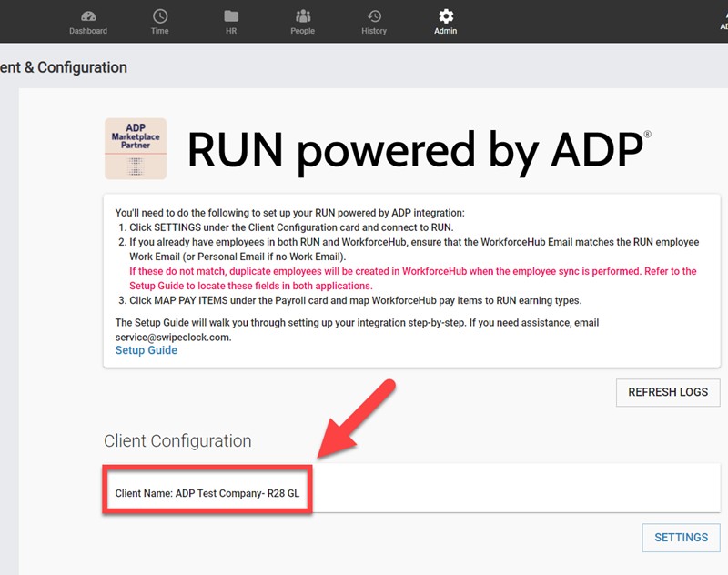Click the Admin gear icon
The image size is (728, 575).
(x=445, y=16)
